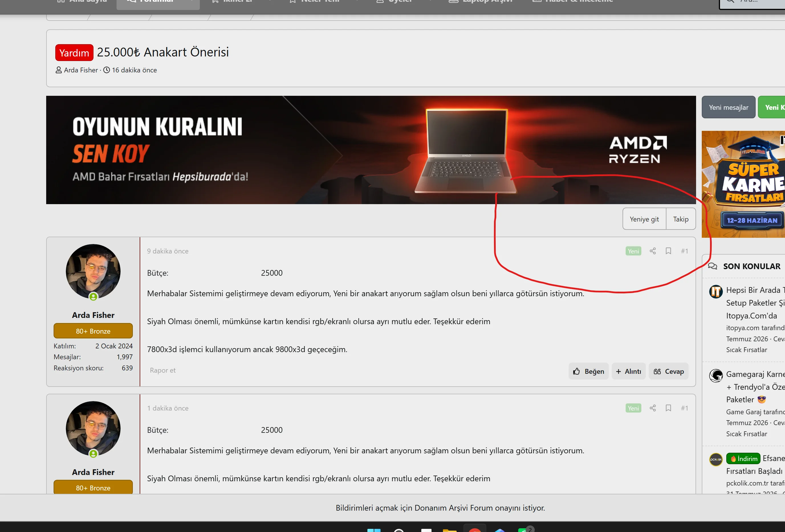Open the Süper Karne Fırsatları ad banner
This screenshot has height=532, width=785.
tap(743, 184)
